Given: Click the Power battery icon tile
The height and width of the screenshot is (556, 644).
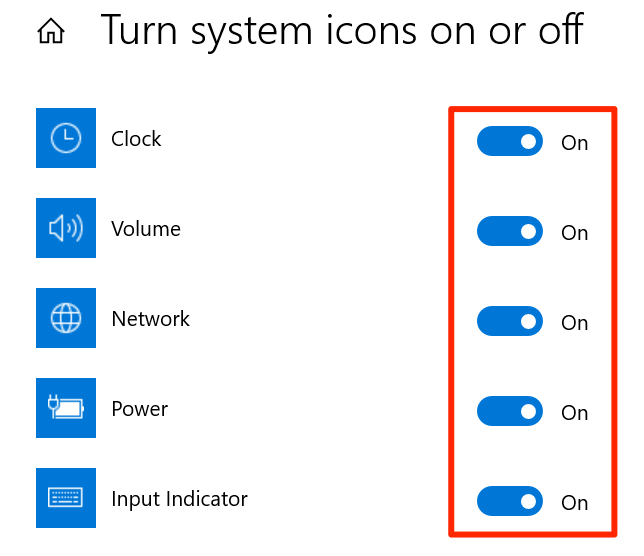Looking at the screenshot, I should point(66,408).
